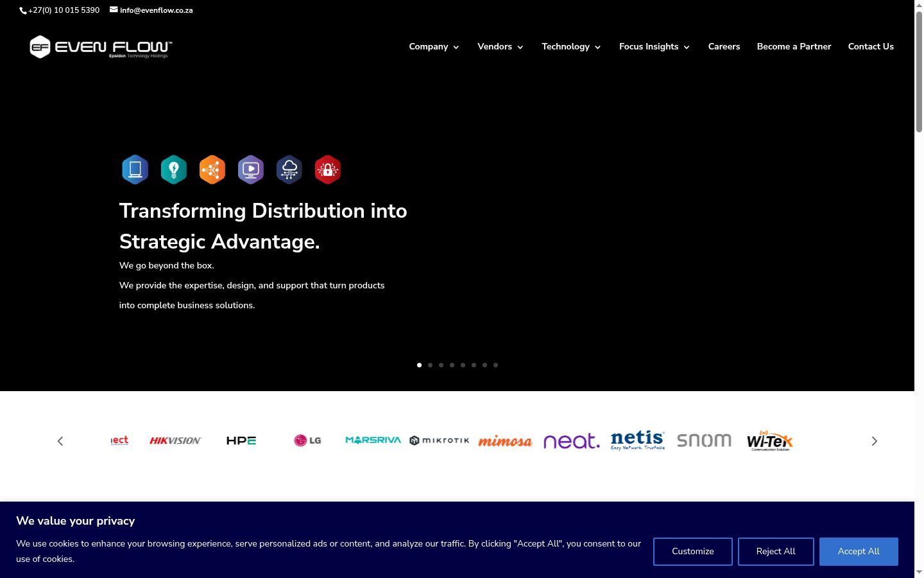Open the netis vendor logo

coord(638,440)
